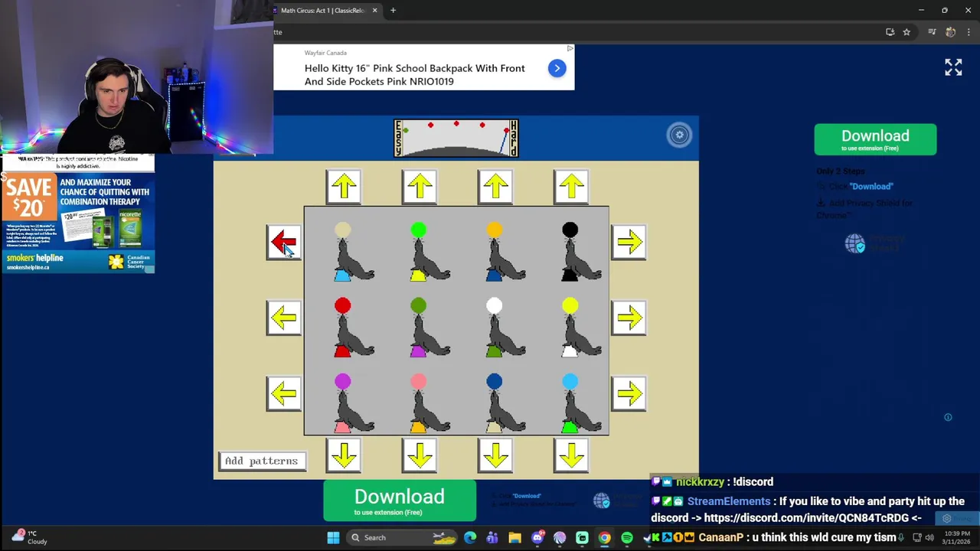
Task: Open Discord from taskbar
Action: [x=537, y=537]
